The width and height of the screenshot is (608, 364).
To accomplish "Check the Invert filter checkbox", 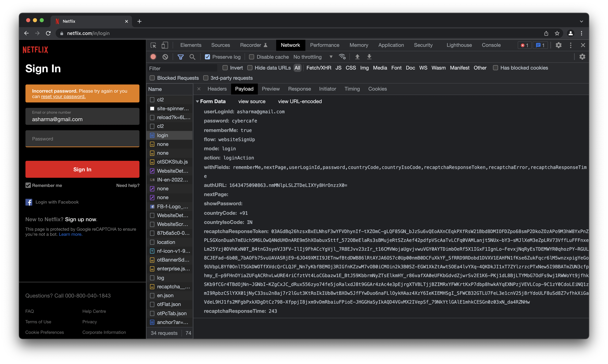I will 225,68.
